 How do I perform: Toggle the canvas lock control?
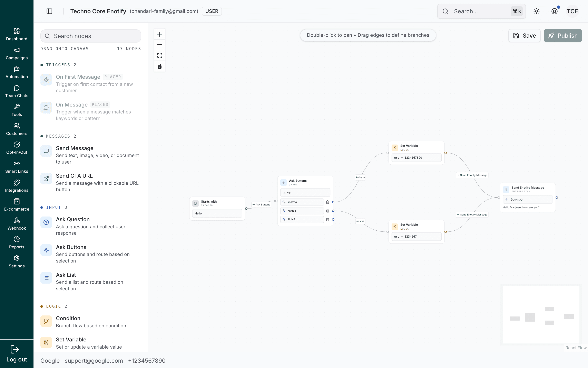tap(160, 66)
